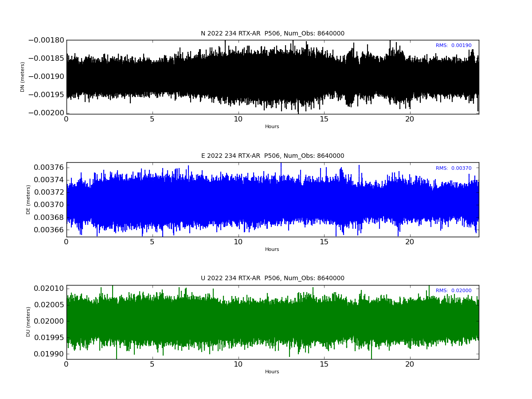The image size is (532, 399).
Task: Select the −0.00190 y-axis tick label
Action: pos(46,77)
